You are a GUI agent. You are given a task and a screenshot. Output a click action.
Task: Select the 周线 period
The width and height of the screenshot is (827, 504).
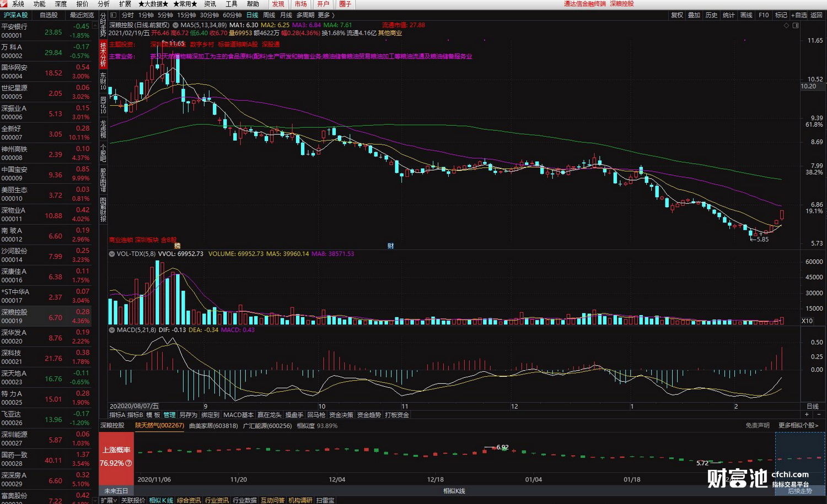coord(269,15)
